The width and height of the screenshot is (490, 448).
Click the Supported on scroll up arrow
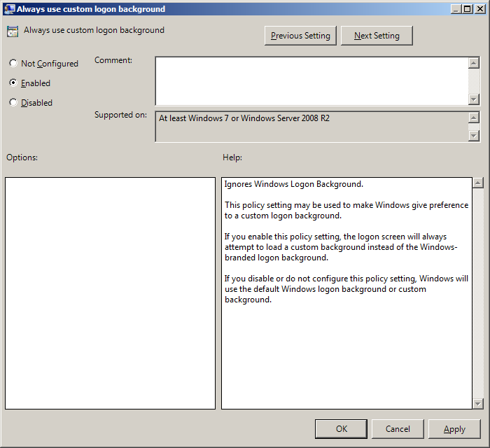tap(473, 118)
